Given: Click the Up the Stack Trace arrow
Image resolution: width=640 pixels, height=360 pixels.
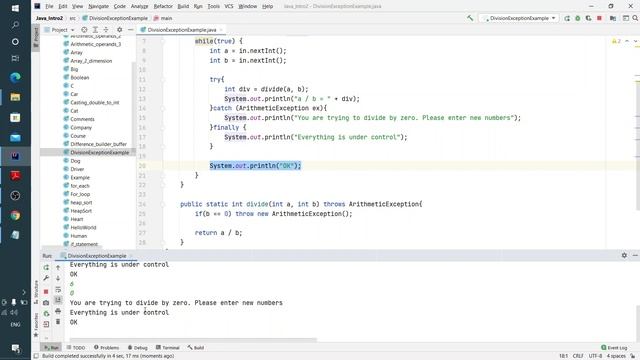Looking at the screenshot, I should [x=58, y=267].
